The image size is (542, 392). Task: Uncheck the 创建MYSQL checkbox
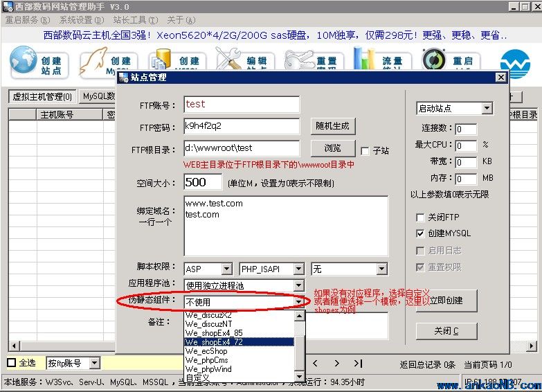pos(420,233)
